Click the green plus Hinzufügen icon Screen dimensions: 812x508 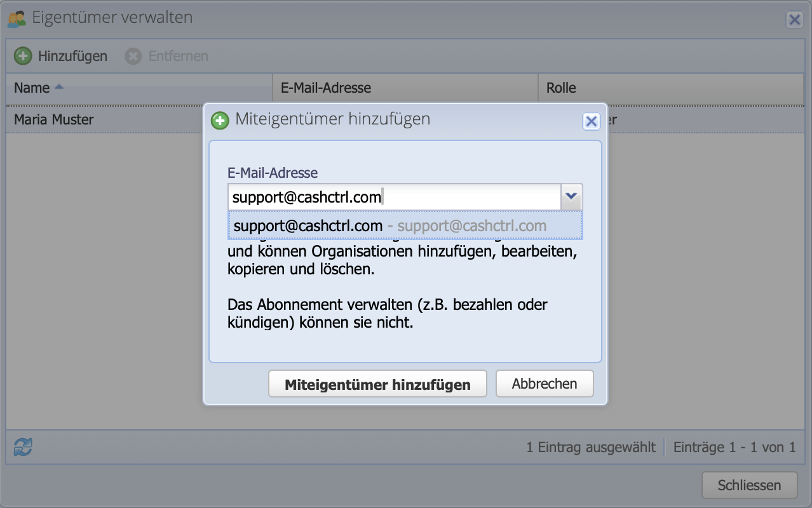[23, 56]
